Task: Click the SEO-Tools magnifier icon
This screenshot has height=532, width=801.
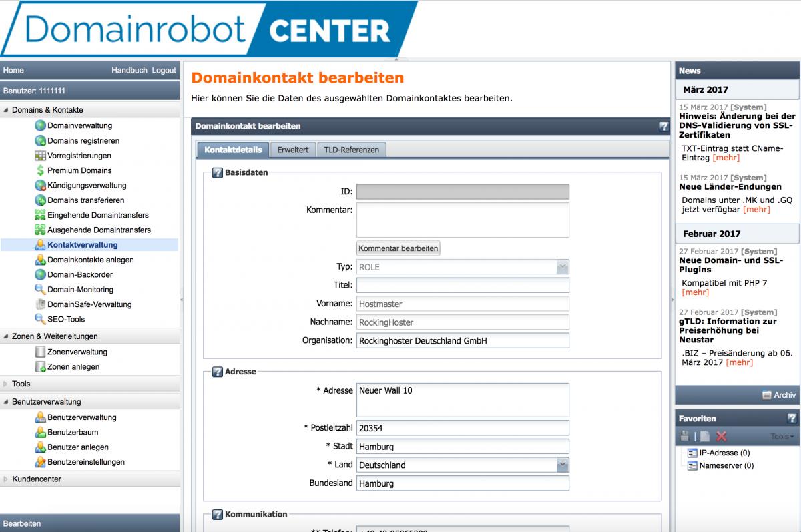Action: 40,319
